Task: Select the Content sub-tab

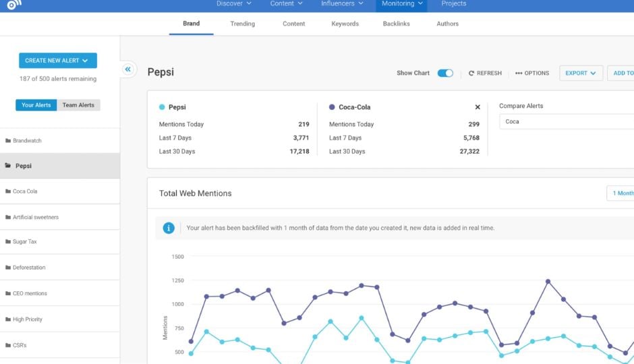Action: 293,24
